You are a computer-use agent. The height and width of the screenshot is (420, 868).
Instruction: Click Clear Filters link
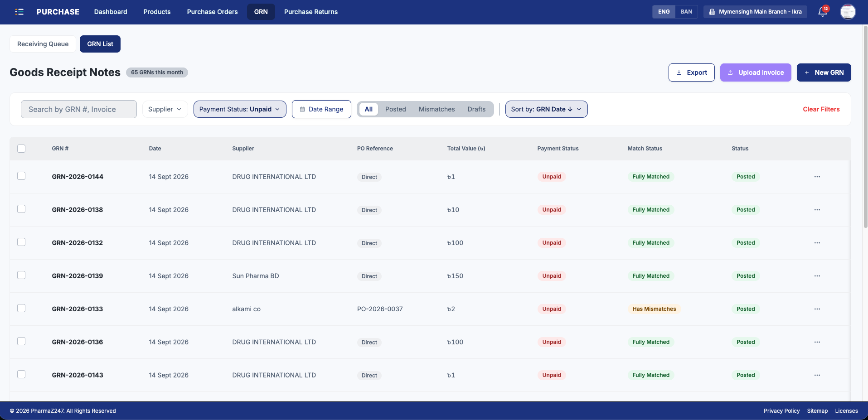point(821,109)
